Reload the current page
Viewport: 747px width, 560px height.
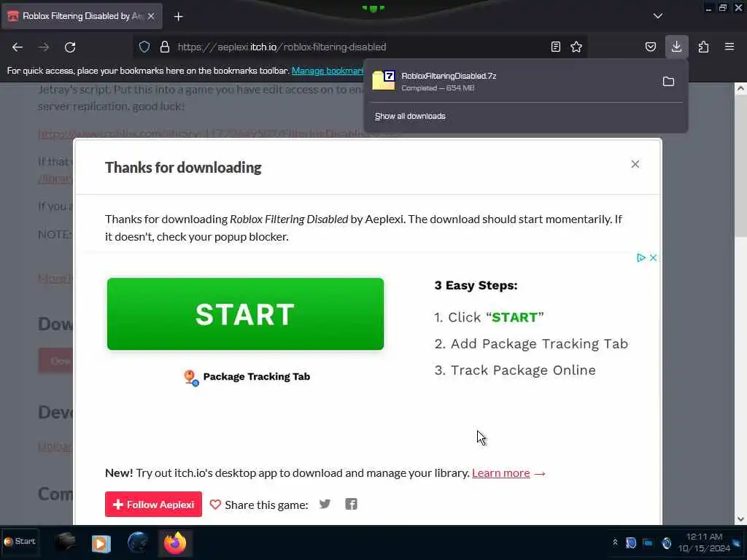70,47
